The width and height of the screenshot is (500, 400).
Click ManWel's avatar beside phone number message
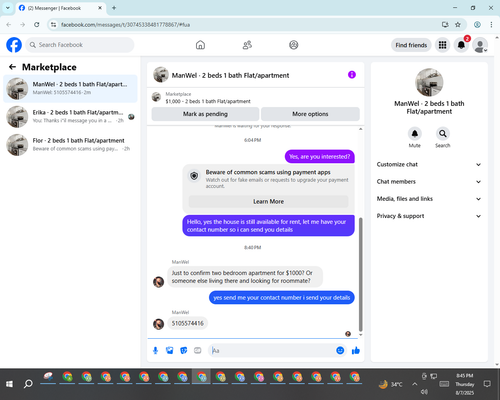coord(158,324)
